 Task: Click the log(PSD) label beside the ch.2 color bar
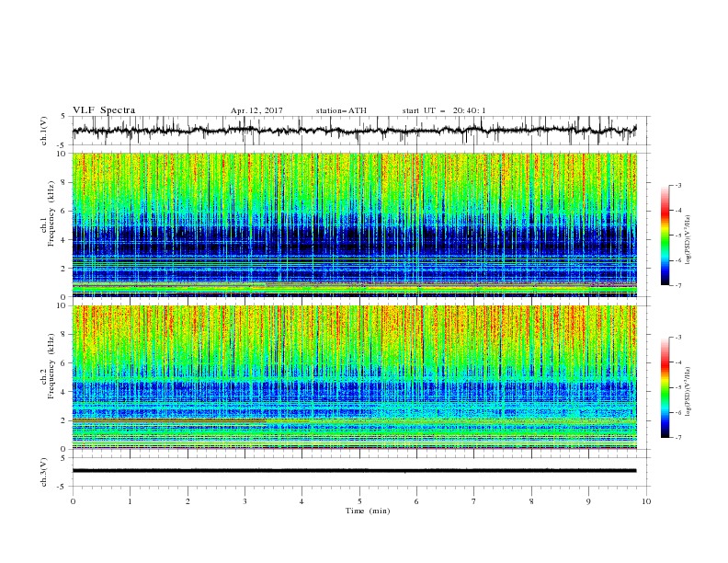(688, 392)
